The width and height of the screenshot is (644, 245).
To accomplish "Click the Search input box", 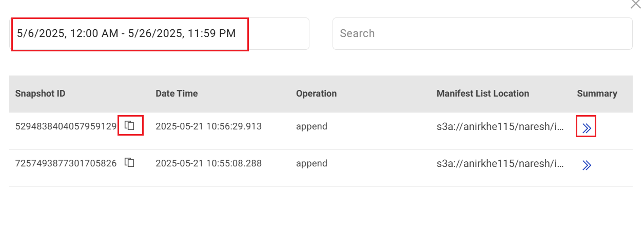I will click(482, 34).
